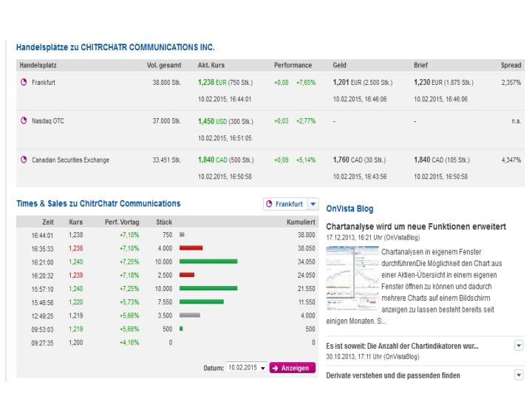Open the Frankfurt trading venue link
The image size is (532, 399).
tap(45, 83)
